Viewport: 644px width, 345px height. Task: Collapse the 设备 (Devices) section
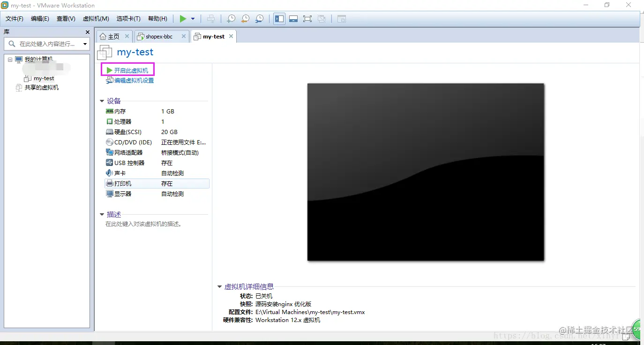coord(102,101)
